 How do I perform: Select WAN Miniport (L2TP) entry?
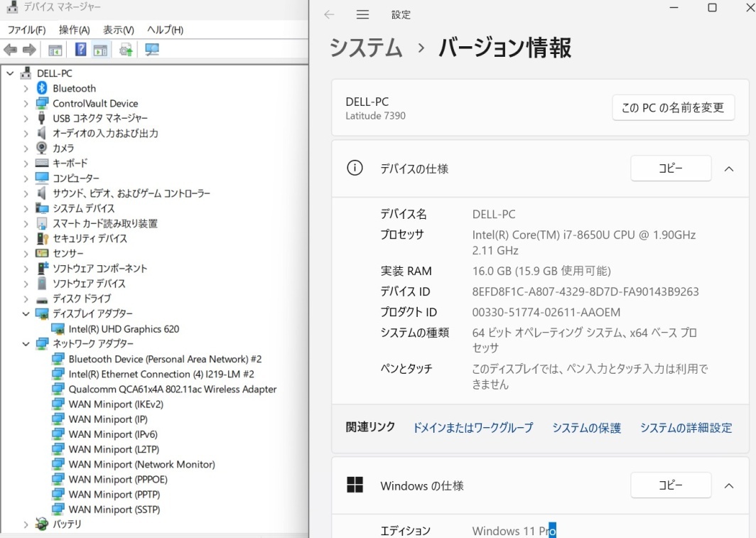[114, 449]
